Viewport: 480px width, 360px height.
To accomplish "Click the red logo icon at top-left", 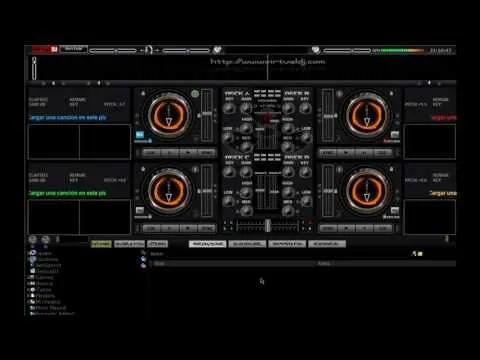I will coord(45,49).
